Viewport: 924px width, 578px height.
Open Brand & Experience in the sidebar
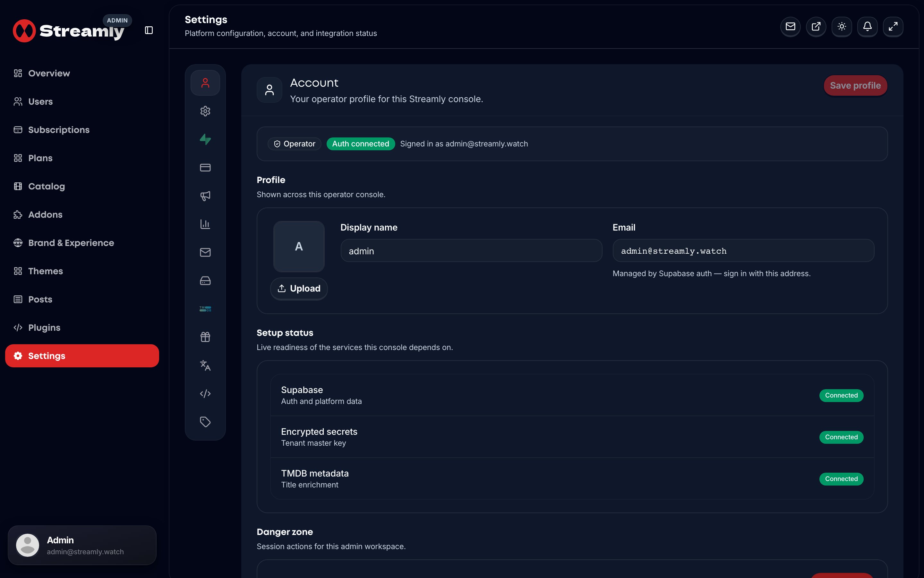[x=82, y=243]
